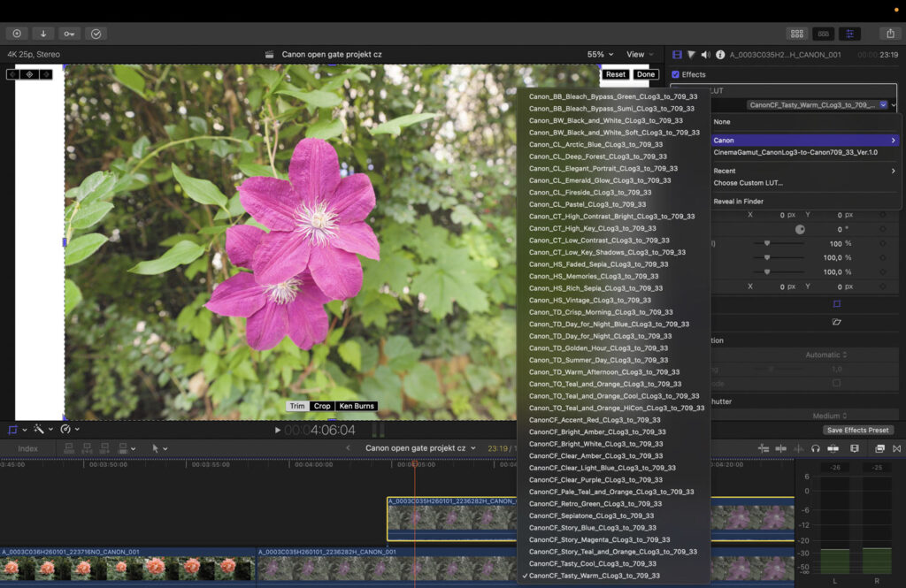Open the video inspector filmstrip icon
The height and width of the screenshot is (588, 906).
tap(677, 54)
